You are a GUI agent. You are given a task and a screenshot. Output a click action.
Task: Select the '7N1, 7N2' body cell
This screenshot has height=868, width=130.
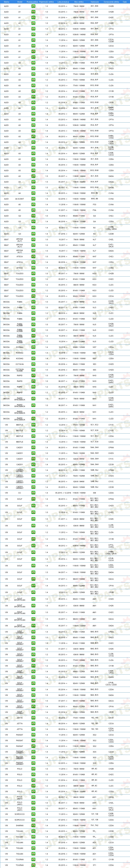[x=94, y=825]
